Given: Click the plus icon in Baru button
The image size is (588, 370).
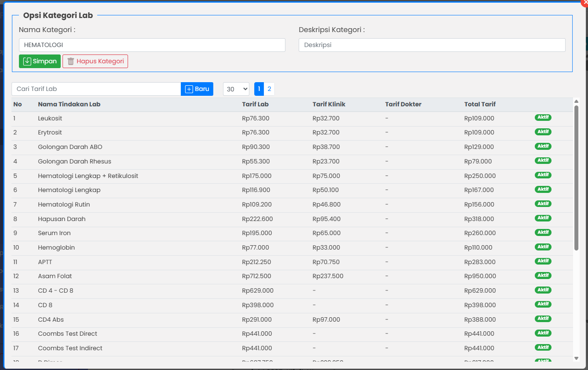Looking at the screenshot, I should (x=189, y=89).
